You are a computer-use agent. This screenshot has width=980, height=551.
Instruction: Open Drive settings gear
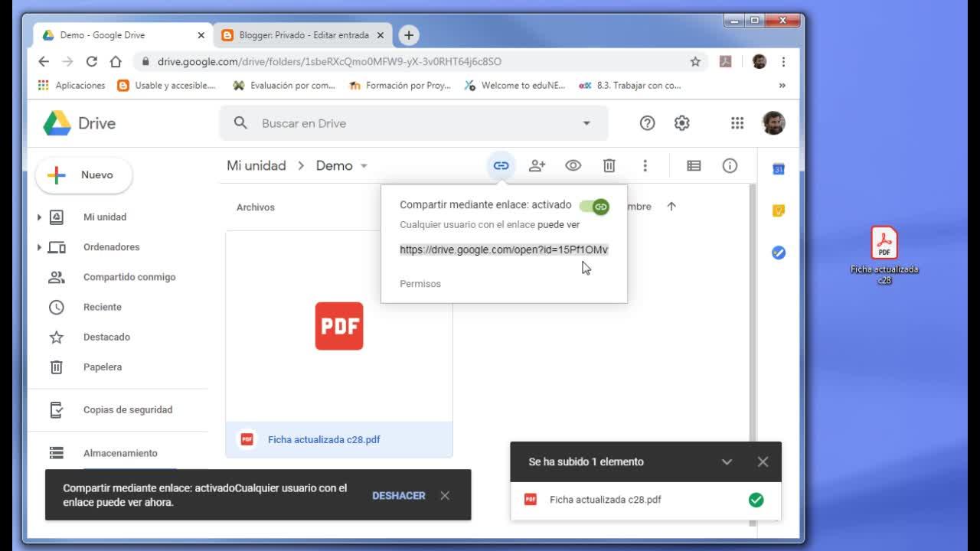click(681, 123)
